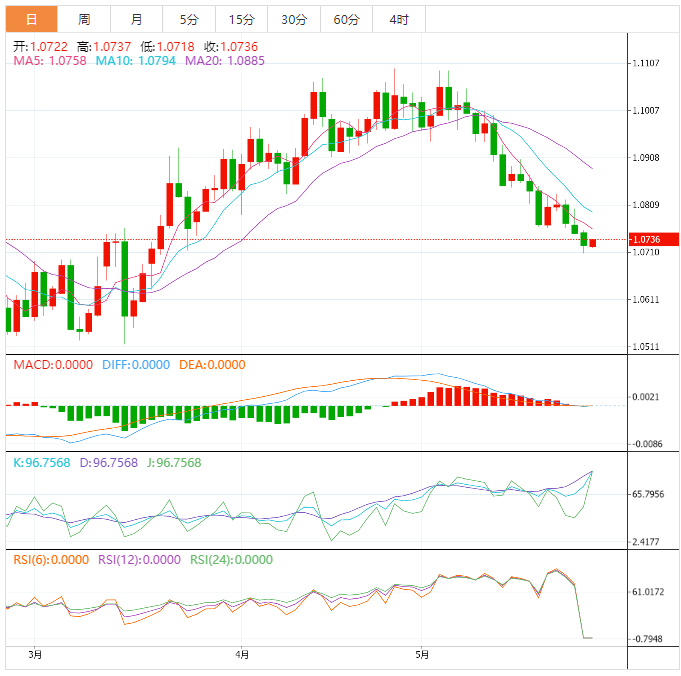This screenshot has width=681, height=676.
Task: Click the RSI(24) indicator label
Action: pos(231,560)
